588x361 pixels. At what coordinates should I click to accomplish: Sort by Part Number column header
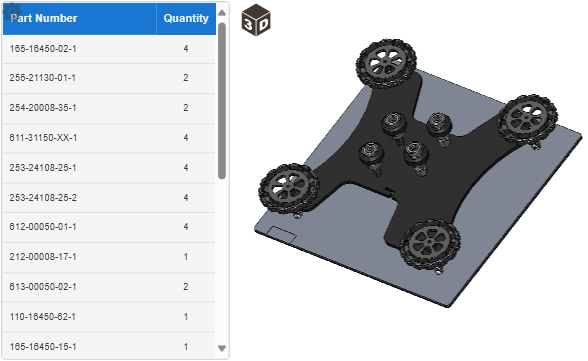pos(80,18)
